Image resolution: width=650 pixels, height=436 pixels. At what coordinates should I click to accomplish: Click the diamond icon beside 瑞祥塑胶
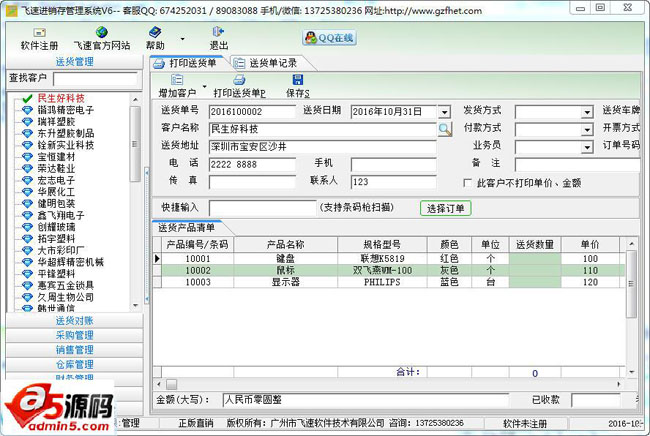(27, 122)
